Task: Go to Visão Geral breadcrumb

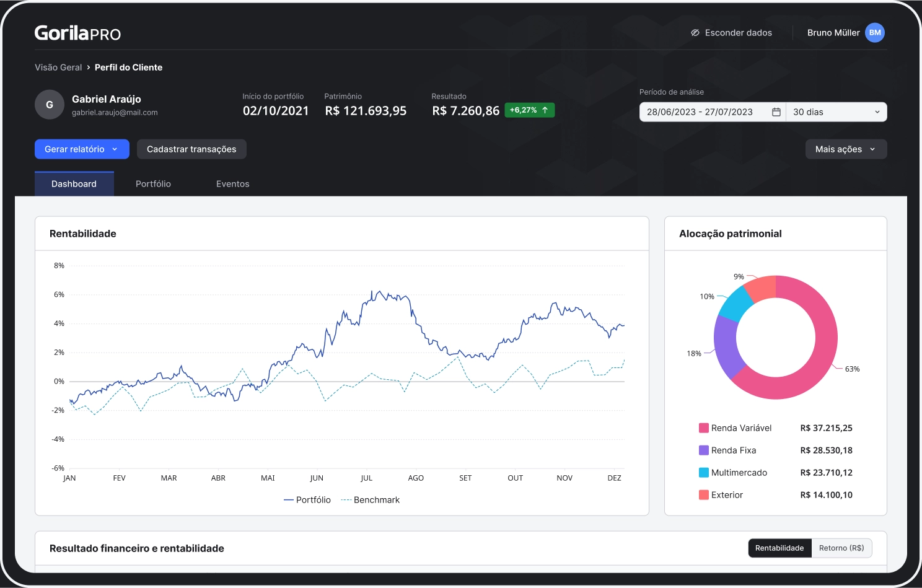Action: (58, 68)
